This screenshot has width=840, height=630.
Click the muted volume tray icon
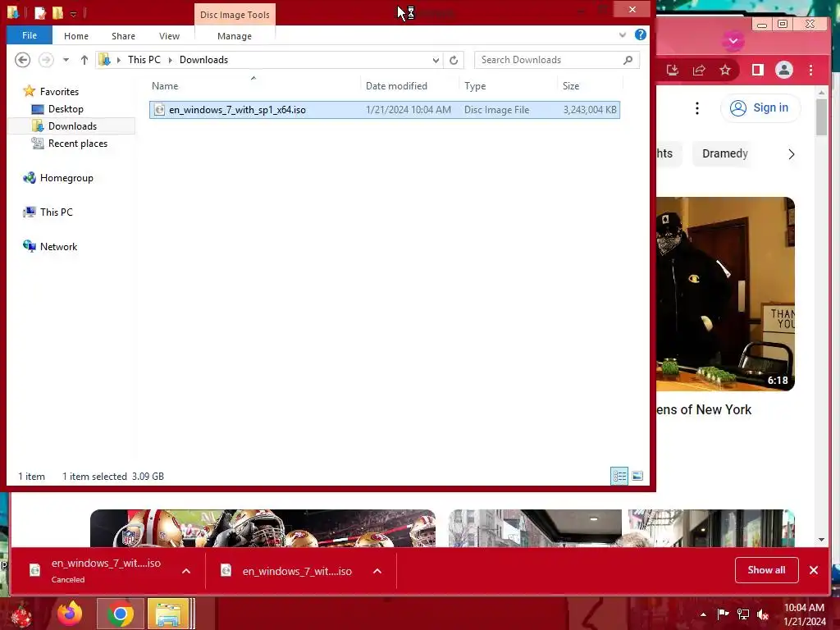[x=763, y=614]
